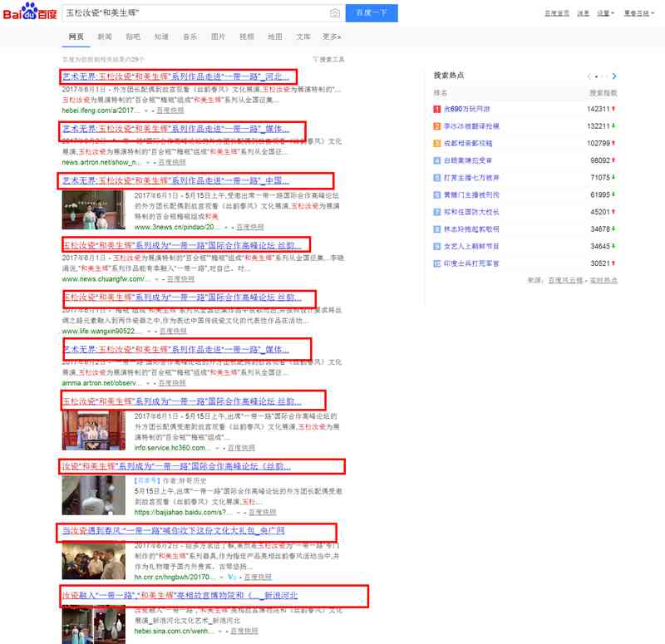The height and width of the screenshot is (644, 665).
Task: Click the 百度首页 link at top right
Action: (x=557, y=13)
